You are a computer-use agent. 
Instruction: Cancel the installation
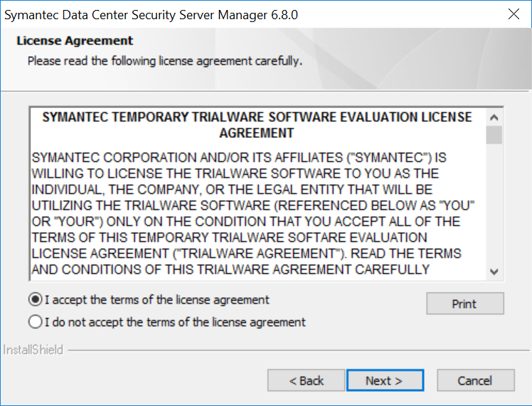point(474,380)
